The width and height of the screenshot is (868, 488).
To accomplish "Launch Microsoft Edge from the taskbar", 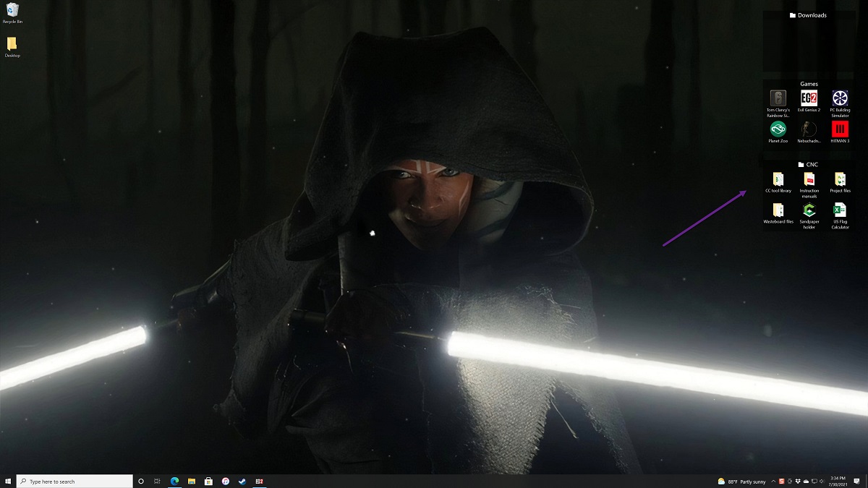I will point(174,481).
